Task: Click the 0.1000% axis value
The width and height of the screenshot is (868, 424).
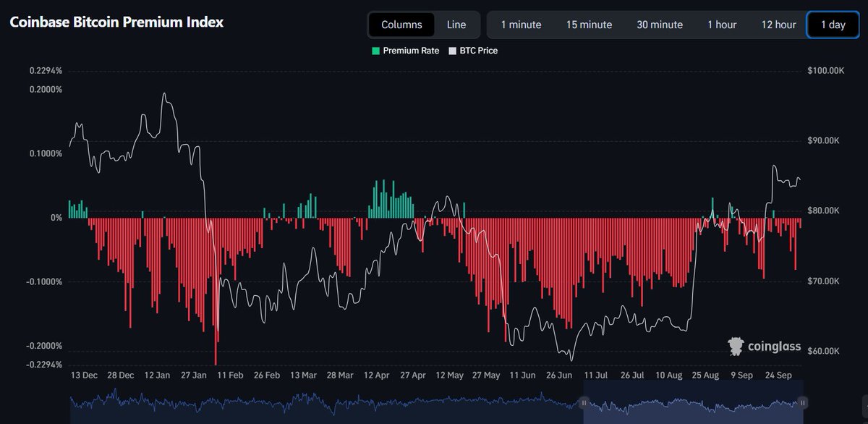Action: coord(46,153)
